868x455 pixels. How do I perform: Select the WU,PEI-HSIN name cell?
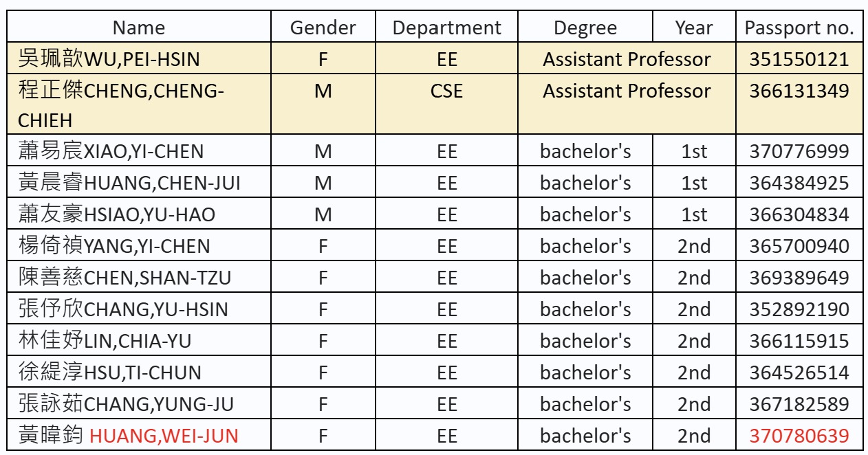tap(139, 59)
